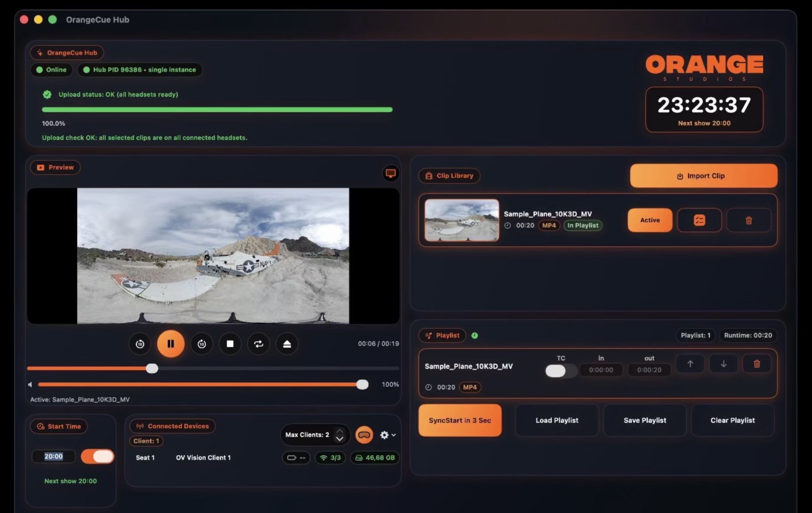This screenshot has width=812, height=513.
Task: Click the volume slider handle
Action: tap(362, 384)
